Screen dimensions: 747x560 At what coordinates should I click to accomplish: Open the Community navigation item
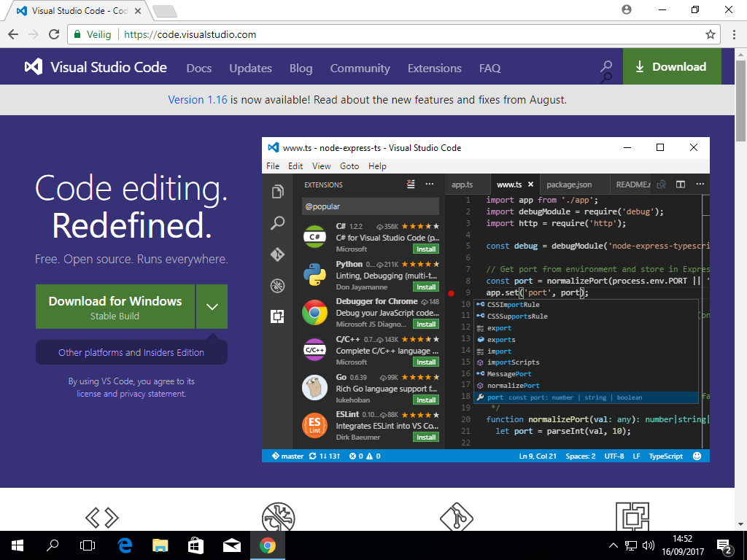(360, 68)
